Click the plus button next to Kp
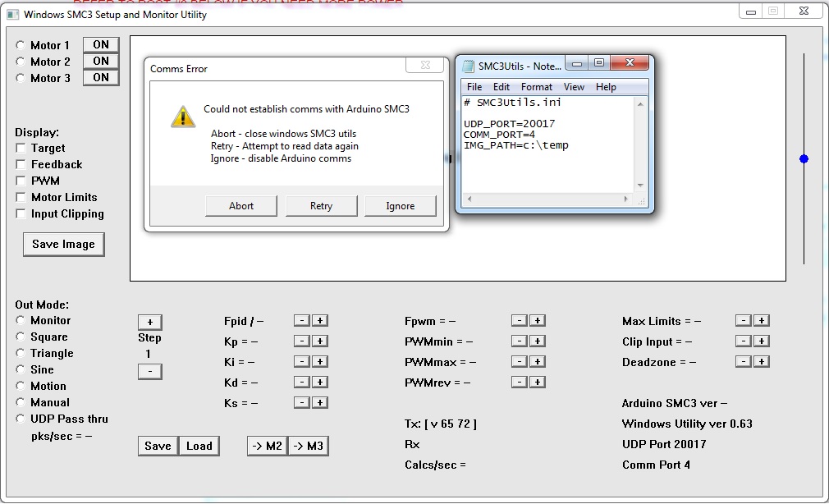 click(320, 341)
